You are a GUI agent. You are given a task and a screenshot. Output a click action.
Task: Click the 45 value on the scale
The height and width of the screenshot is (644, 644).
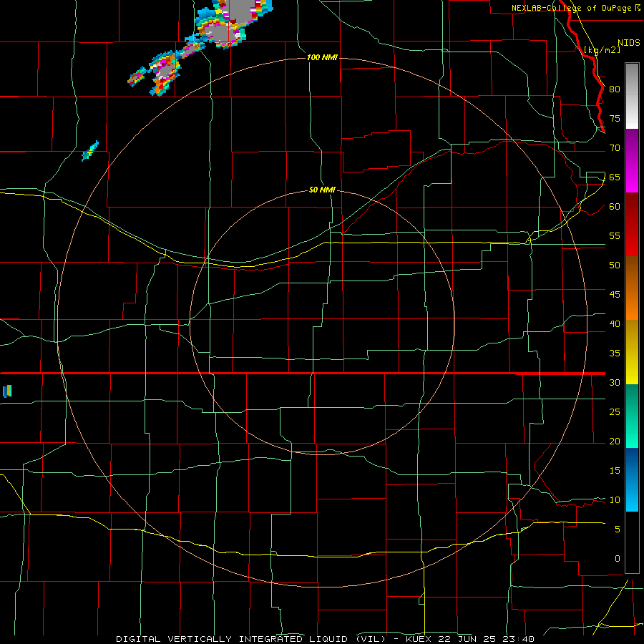click(x=615, y=295)
